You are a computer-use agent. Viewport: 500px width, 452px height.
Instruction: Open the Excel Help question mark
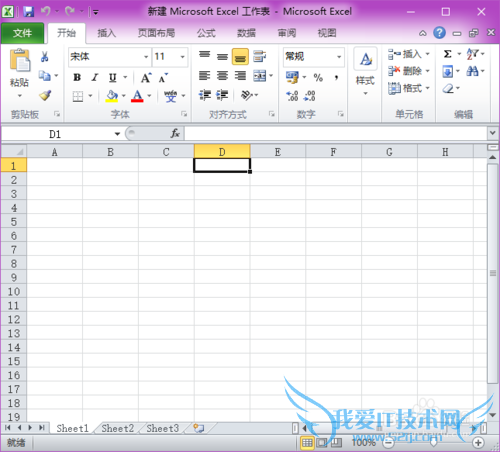coord(439,33)
